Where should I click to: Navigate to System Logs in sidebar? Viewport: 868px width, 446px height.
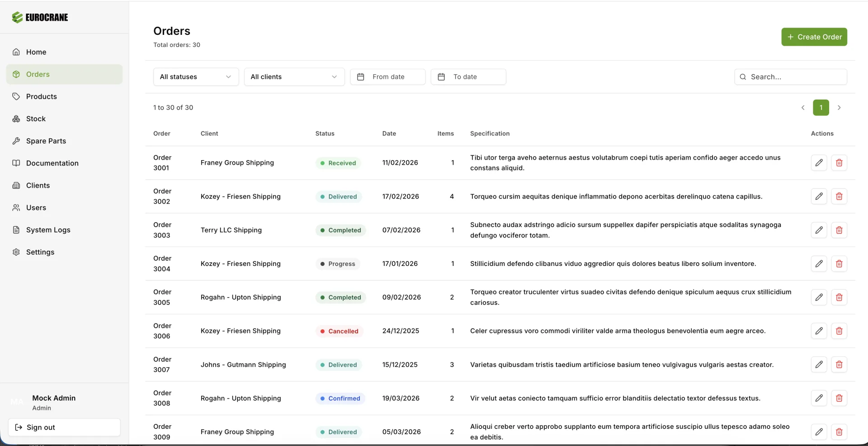[48, 230]
